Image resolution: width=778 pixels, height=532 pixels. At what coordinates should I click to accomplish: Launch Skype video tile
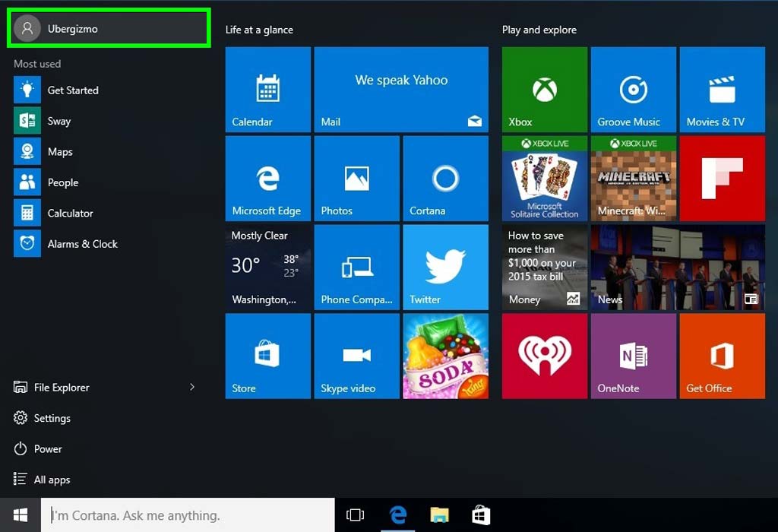click(x=356, y=356)
